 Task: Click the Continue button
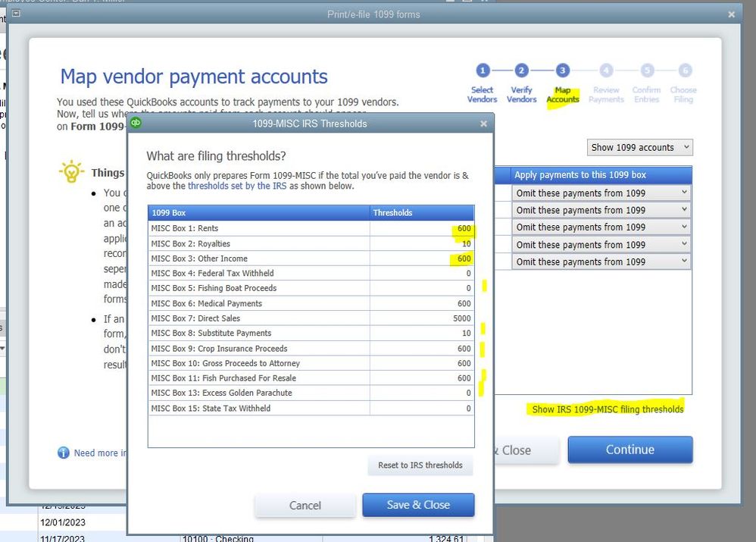point(630,450)
